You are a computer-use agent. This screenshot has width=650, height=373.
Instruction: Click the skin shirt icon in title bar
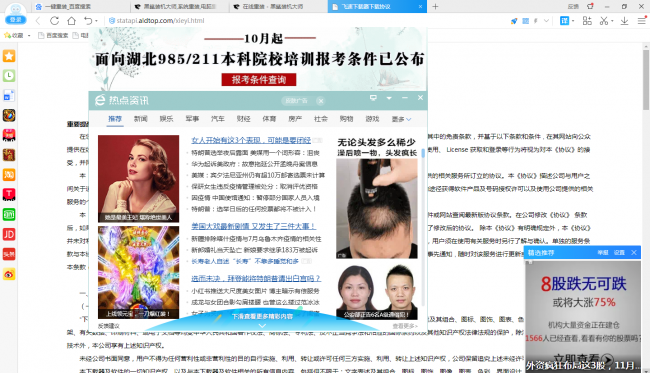click(x=590, y=6)
